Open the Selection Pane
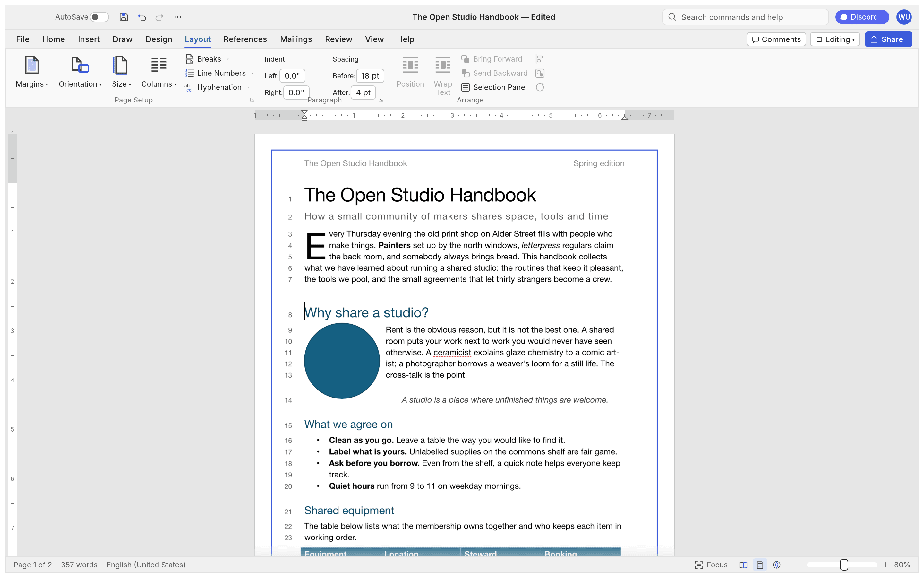 (x=493, y=87)
